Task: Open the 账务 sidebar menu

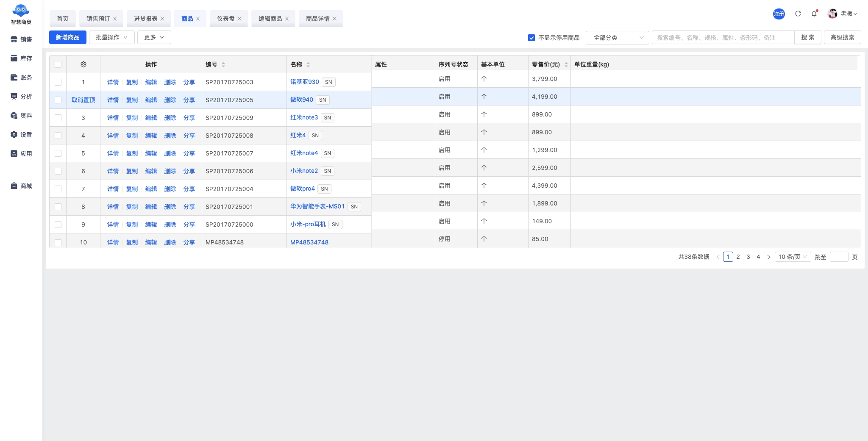Action: (21, 78)
